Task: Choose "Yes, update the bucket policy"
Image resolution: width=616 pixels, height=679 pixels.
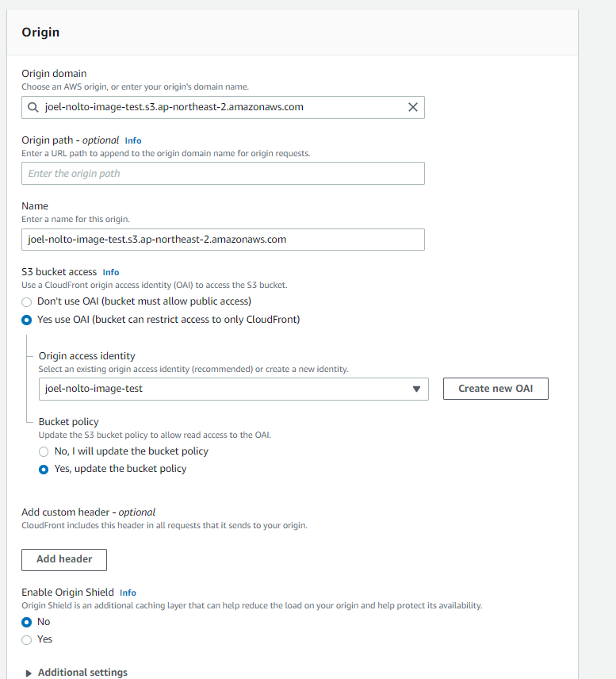Action: (x=44, y=469)
